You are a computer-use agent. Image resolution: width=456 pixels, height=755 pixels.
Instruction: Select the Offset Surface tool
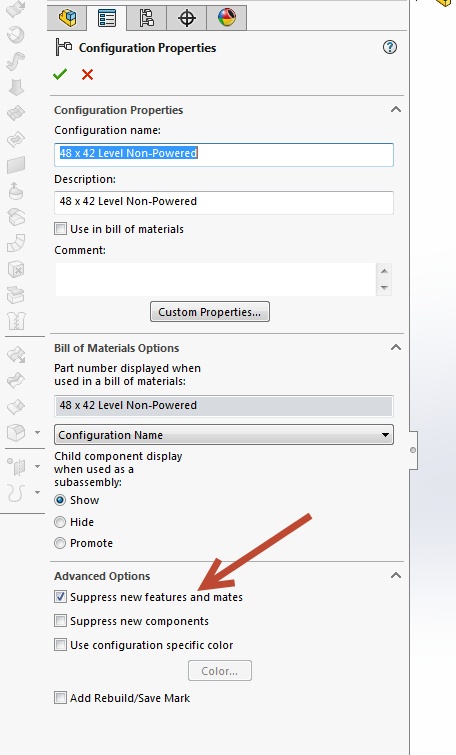click(x=16, y=217)
